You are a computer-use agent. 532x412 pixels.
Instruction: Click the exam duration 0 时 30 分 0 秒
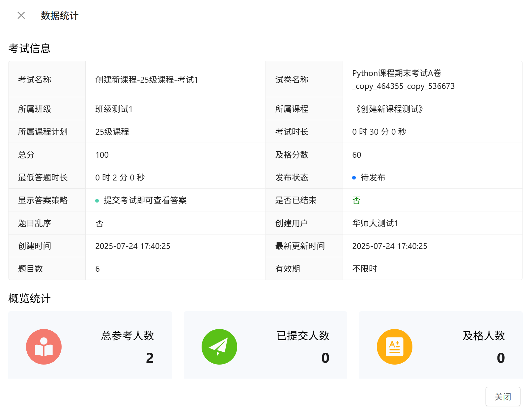click(x=379, y=132)
